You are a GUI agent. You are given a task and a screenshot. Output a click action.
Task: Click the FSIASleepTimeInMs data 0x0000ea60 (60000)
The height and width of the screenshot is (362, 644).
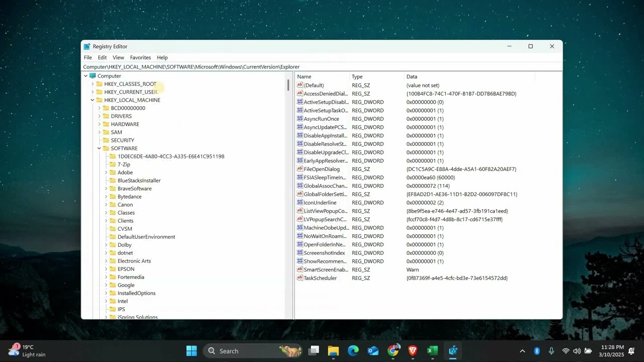[431, 177]
